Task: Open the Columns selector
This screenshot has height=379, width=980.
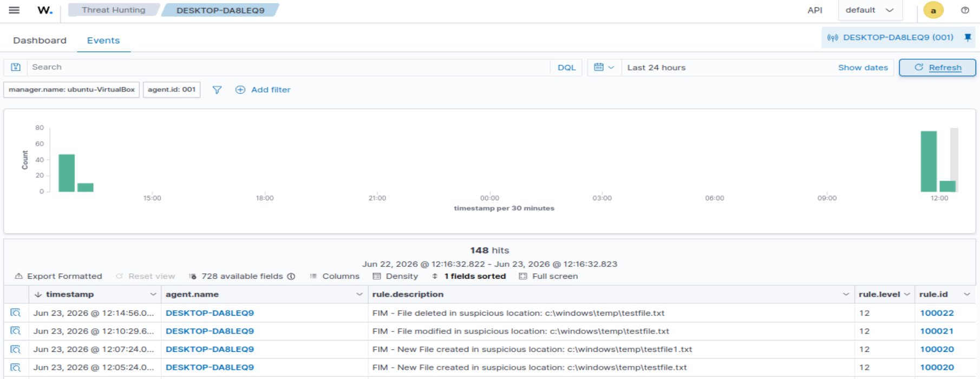Action: 335,276
